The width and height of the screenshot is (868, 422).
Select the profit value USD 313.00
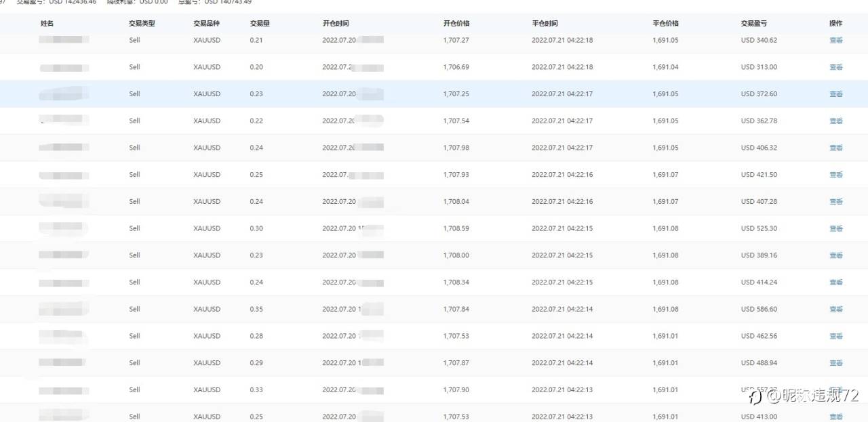[759, 67]
